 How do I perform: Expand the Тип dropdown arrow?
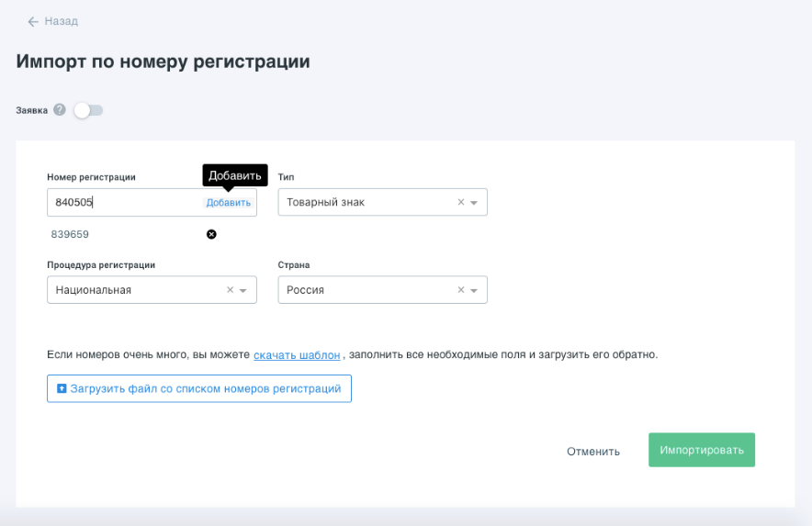pyautogui.click(x=474, y=203)
